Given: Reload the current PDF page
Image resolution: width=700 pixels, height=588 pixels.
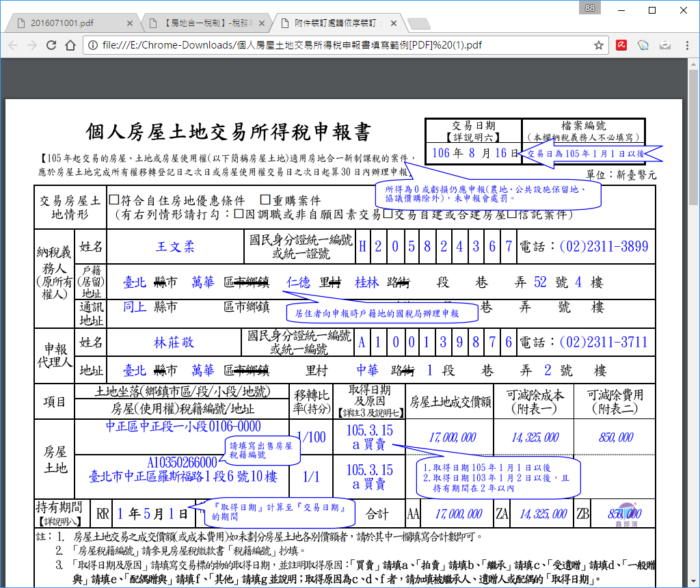Looking at the screenshot, I should pyautogui.click(x=51, y=45).
